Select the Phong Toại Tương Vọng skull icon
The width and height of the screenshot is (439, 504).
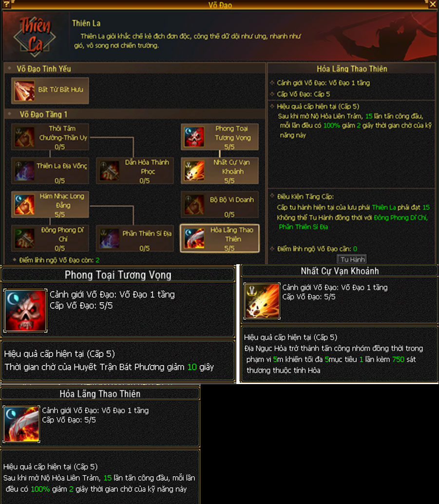(x=194, y=137)
